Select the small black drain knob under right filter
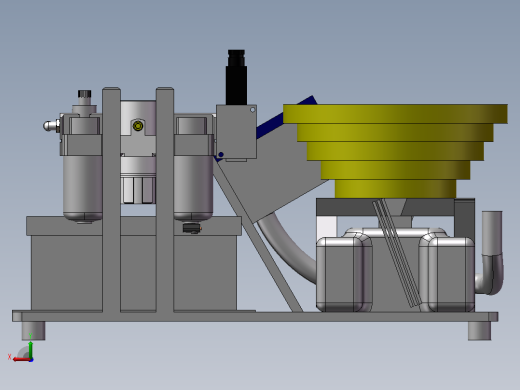 click(192, 228)
